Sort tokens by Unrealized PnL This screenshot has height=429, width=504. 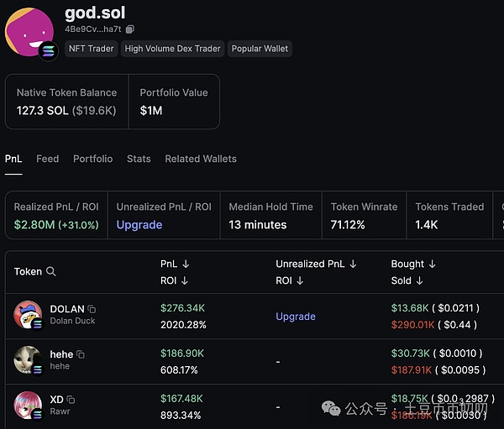point(353,264)
